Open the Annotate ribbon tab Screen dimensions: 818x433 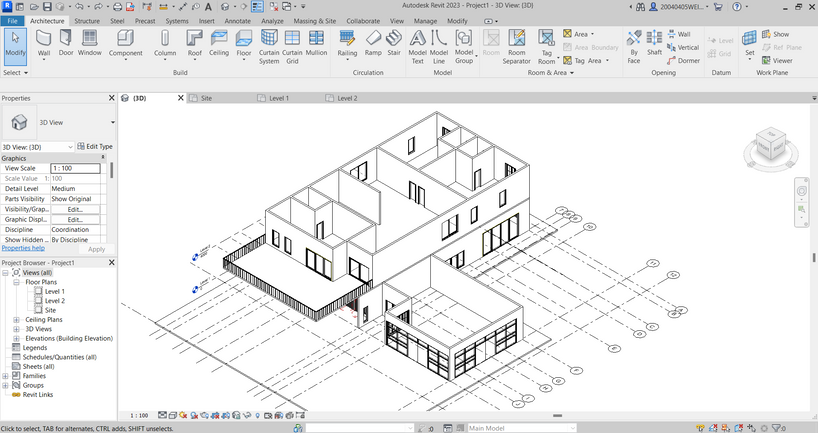point(237,21)
